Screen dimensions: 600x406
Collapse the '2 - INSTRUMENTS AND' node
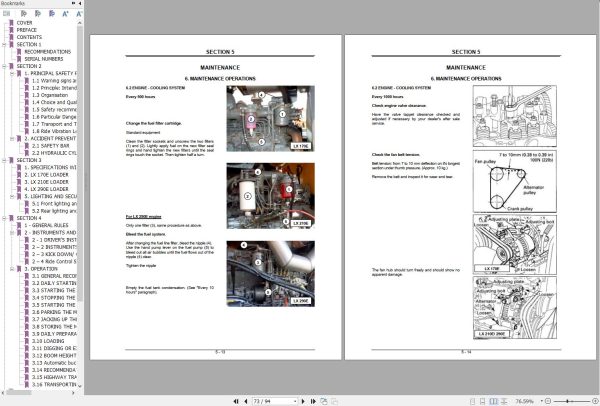pyautogui.click(x=12, y=233)
